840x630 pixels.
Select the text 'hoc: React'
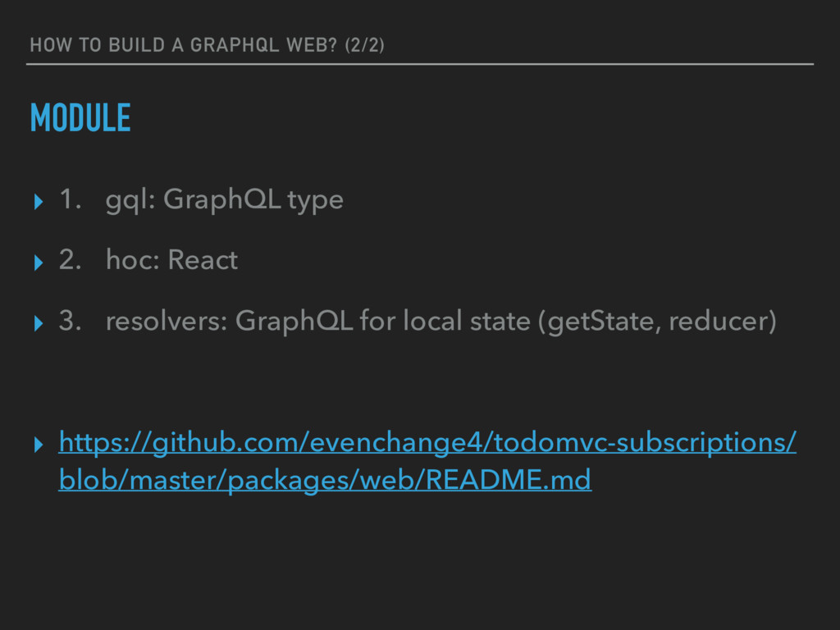(171, 260)
